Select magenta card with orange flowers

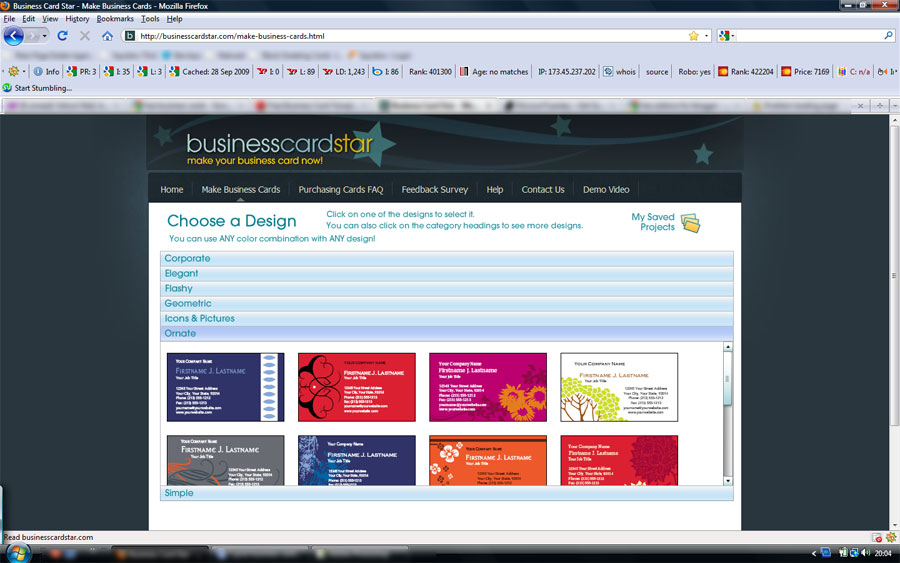[x=488, y=387]
